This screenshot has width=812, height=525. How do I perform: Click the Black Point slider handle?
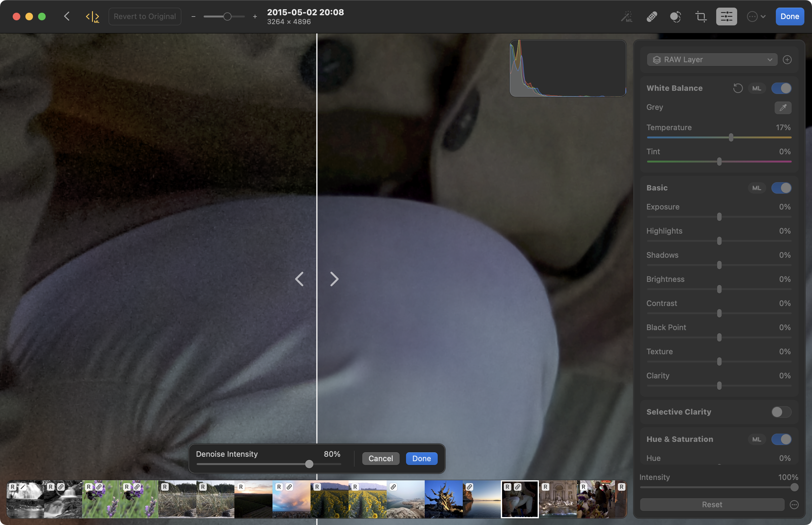(719, 337)
